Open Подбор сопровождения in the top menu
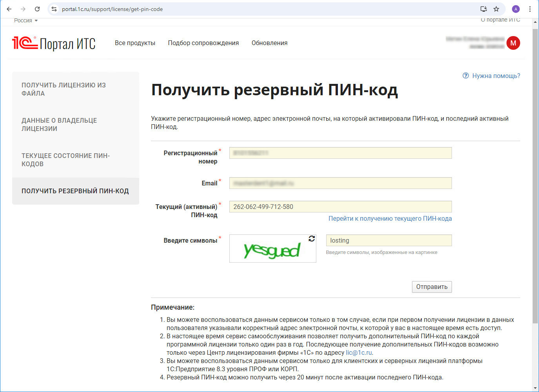The image size is (539, 392). tap(203, 43)
